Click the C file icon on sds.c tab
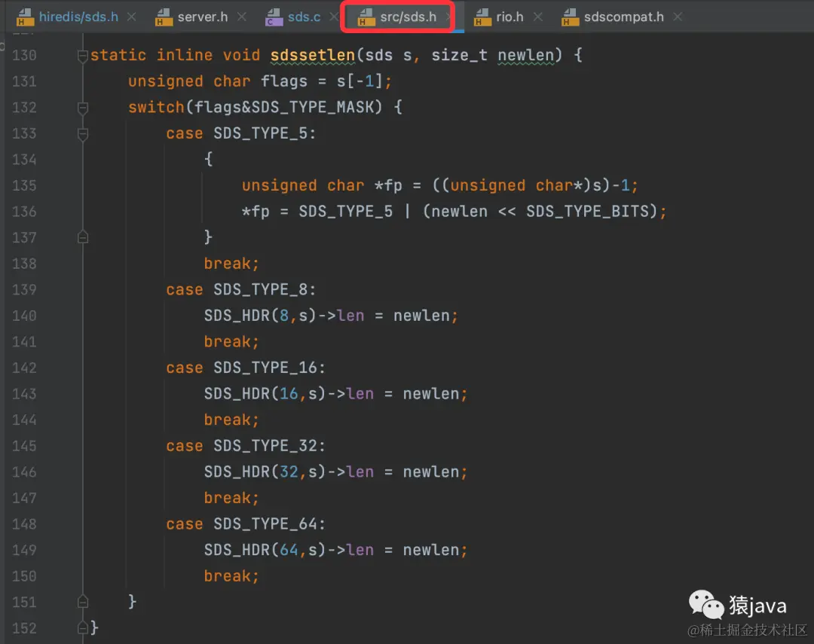The width and height of the screenshot is (814, 644). [274, 17]
